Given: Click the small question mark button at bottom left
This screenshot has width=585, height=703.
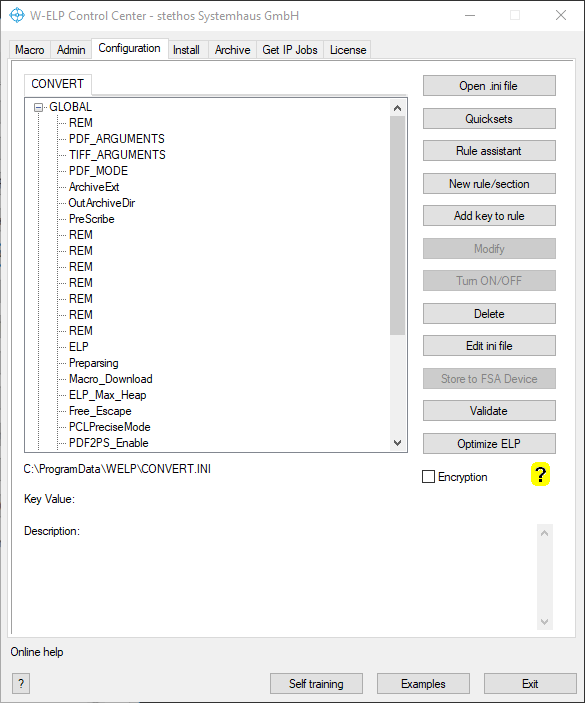Looking at the screenshot, I should [21, 684].
